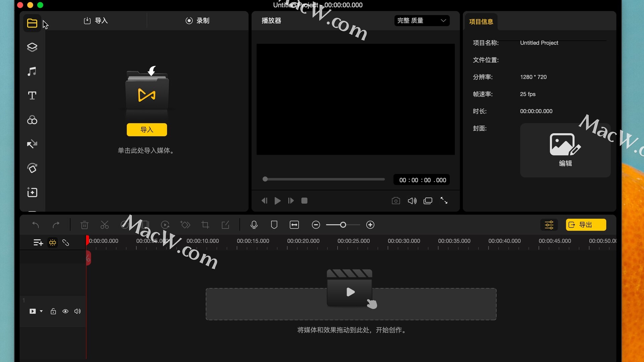Click the undo arrow in timeline toolbar
644x362 pixels.
click(x=36, y=225)
